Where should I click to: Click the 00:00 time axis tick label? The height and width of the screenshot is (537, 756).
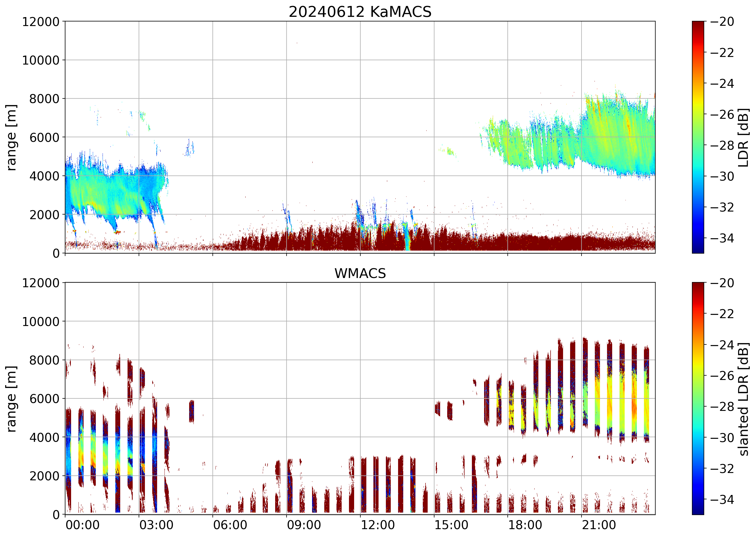(82, 525)
